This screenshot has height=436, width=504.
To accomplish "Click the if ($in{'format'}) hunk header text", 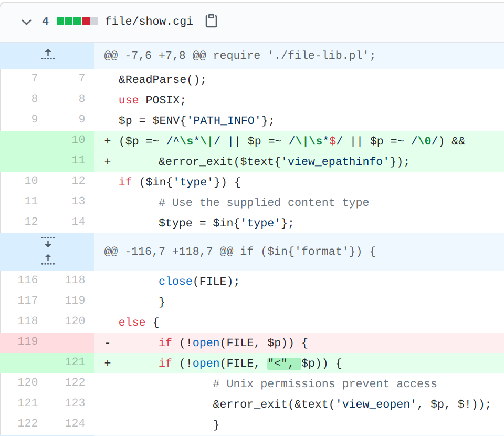I will pos(239,251).
